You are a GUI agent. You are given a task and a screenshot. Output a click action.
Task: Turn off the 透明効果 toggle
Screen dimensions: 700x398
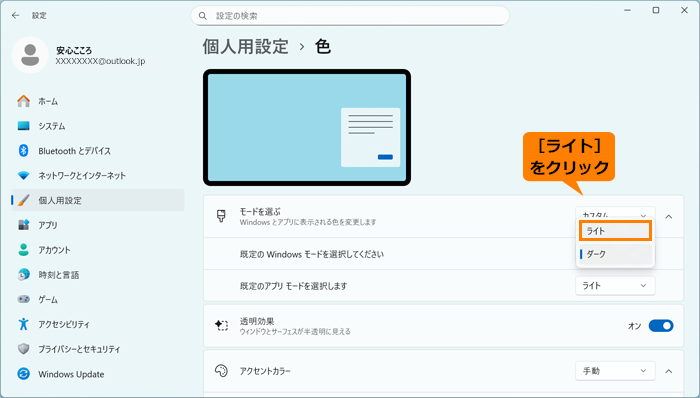coord(661,326)
